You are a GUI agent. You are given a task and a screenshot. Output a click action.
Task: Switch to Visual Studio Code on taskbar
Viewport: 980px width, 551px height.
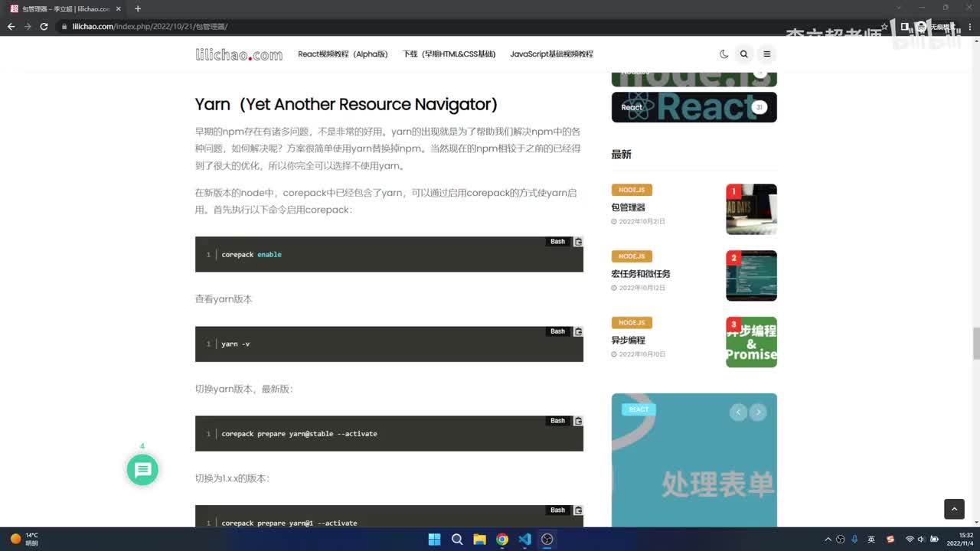click(524, 539)
